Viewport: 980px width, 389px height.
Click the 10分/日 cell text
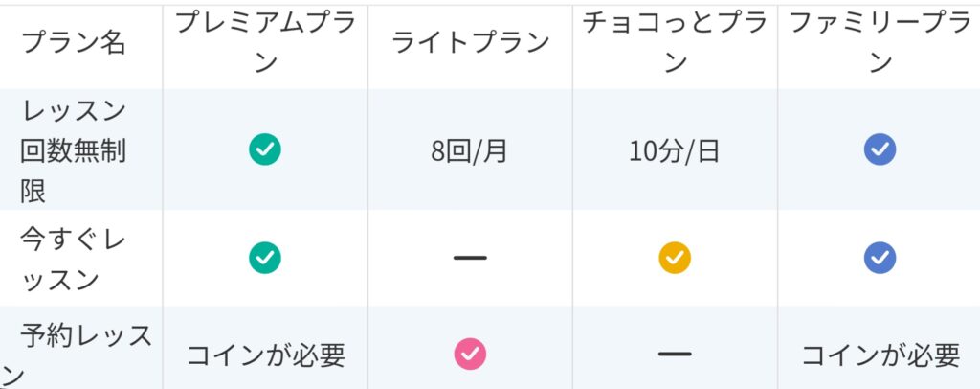[x=675, y=151]
